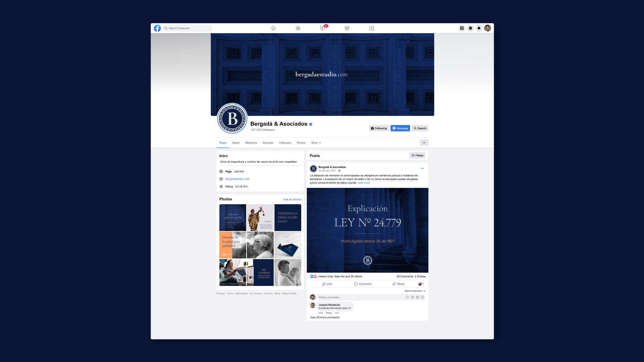Click View 20 more comments
Screen dimensions: 644x362
(x=325, y=317)
